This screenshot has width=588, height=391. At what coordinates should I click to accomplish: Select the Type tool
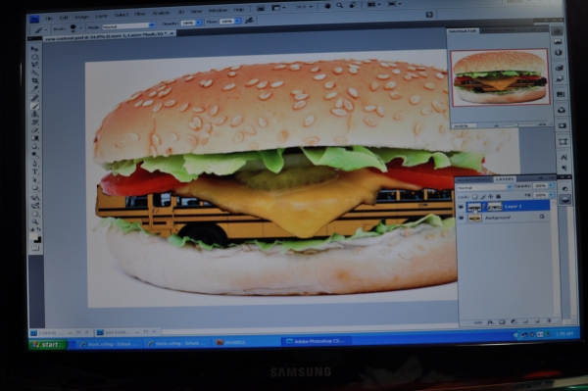(34, 171)
